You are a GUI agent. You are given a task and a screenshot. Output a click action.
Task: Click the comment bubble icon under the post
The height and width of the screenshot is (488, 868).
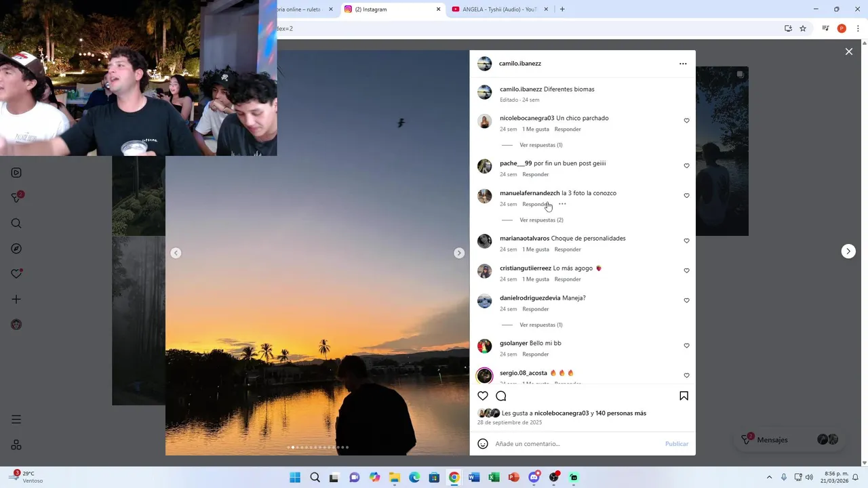point(501,396)
